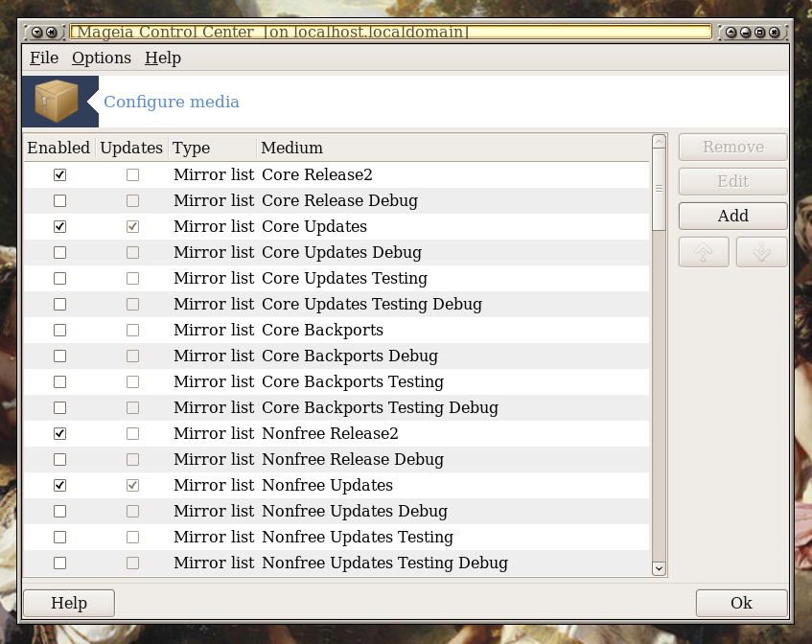Select the "Core Backports Debug" medium name
This screenshot has width=812, height=644.
[x=350, y=356]
